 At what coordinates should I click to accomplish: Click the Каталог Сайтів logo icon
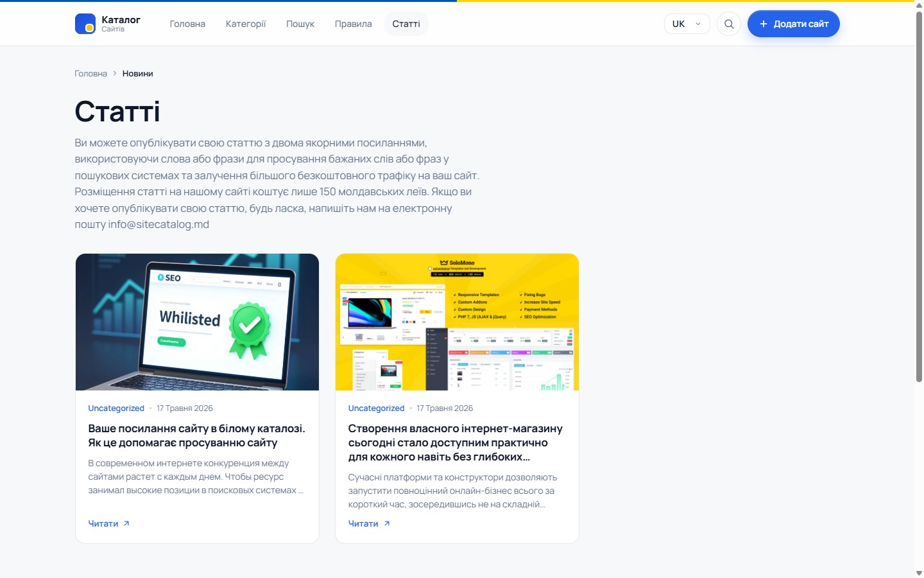pos(85,24)
